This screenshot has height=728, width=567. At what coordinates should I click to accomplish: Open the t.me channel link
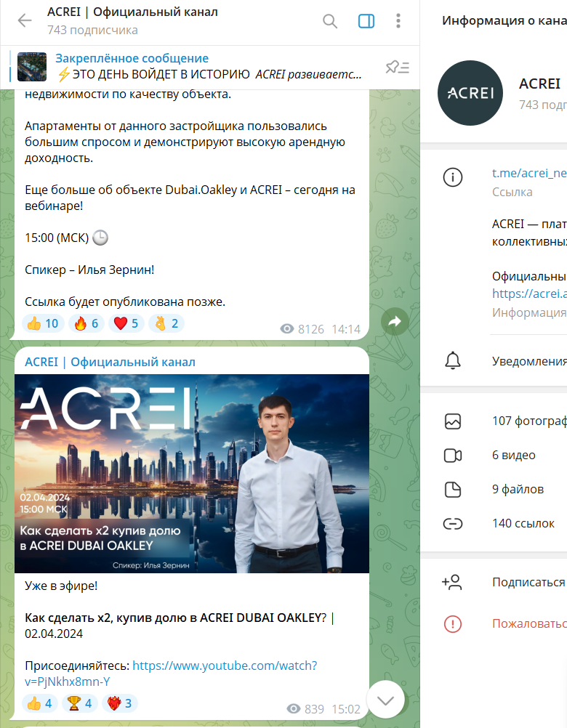pyautogui.click(x=528, y=174)
